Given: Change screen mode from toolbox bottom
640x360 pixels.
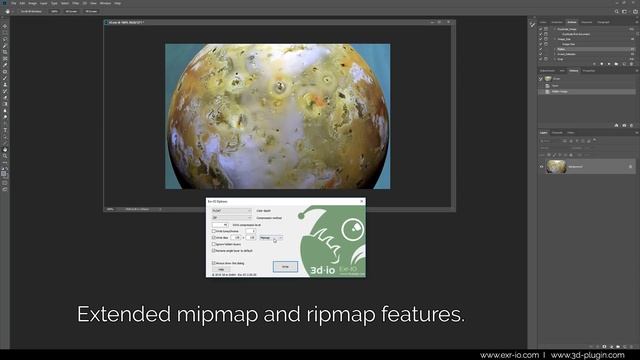Looking at the screenshot, I should pos(5,189).
